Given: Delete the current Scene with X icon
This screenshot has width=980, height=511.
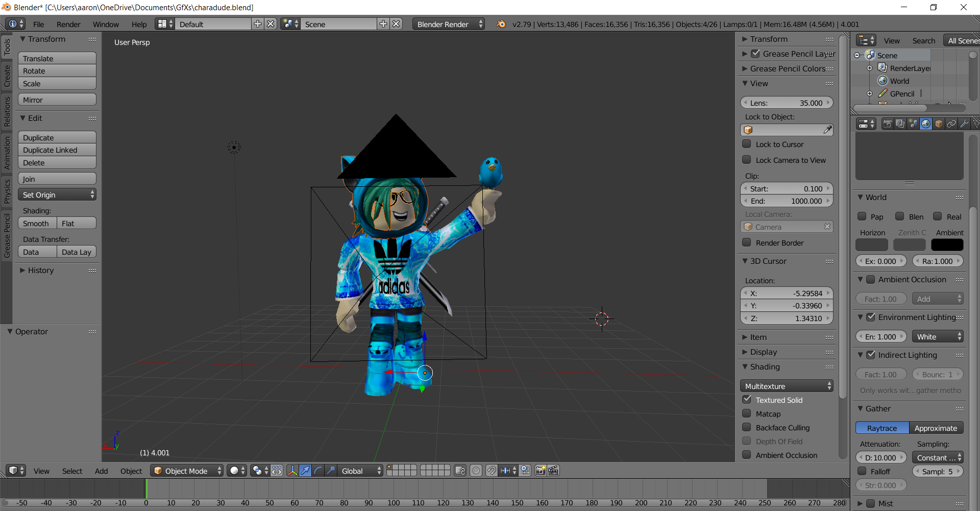Looking at the screenshot, I should click(397, 24).
